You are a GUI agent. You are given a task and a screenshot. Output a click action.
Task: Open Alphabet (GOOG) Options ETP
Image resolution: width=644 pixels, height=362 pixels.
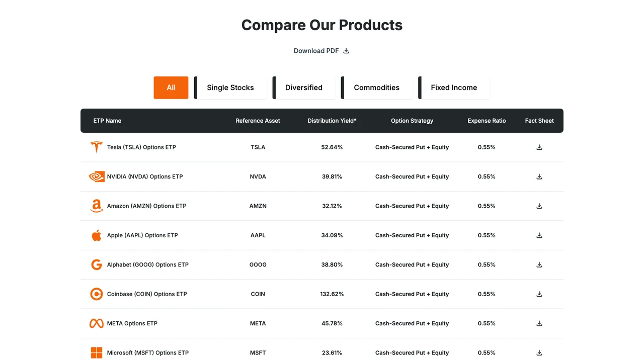pos(148,265)
